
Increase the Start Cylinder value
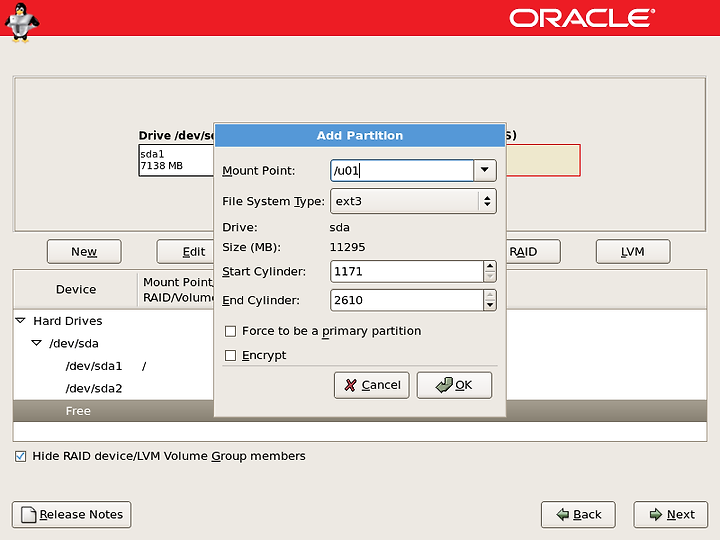tap(490, 266)
